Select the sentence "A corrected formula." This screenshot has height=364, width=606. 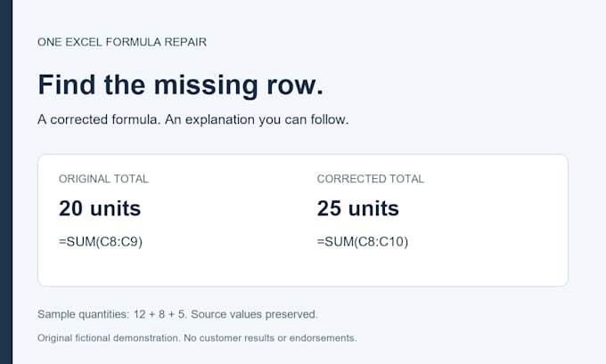(x=99, y=119)
